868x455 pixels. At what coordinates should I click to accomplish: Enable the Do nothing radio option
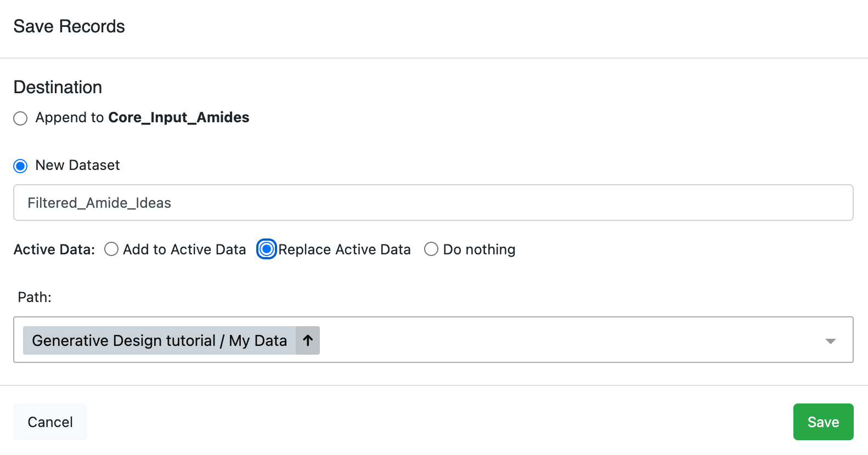pyautogui.click(x=431, y=249)
